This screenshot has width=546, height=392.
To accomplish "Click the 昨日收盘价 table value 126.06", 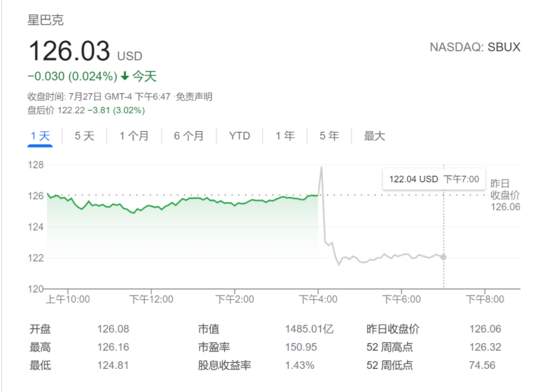I will [485, 329].
